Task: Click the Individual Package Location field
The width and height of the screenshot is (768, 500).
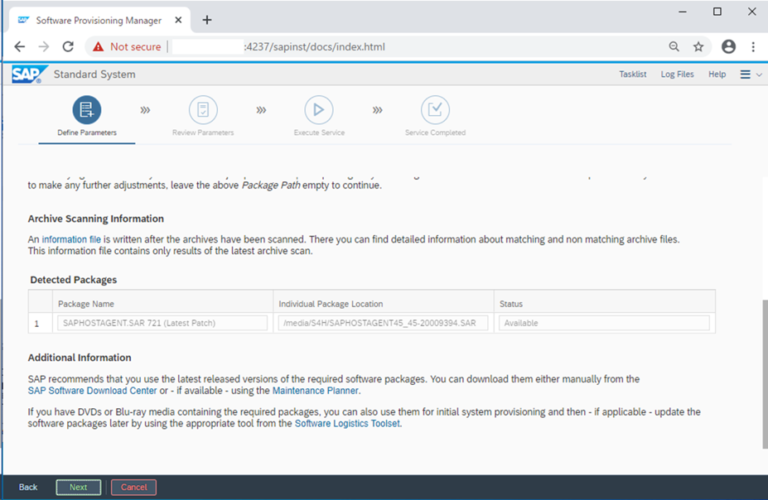Action: point(383,323)
